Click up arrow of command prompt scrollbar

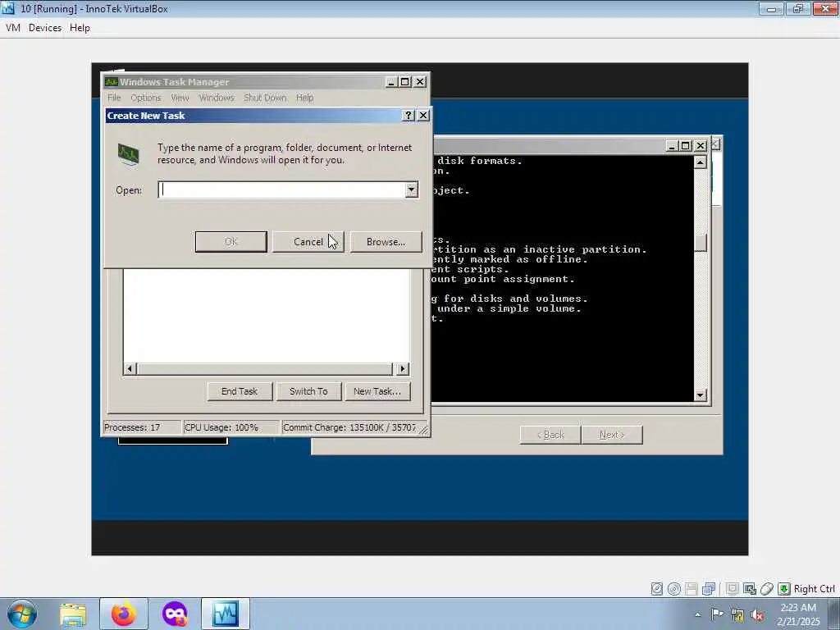701,162
